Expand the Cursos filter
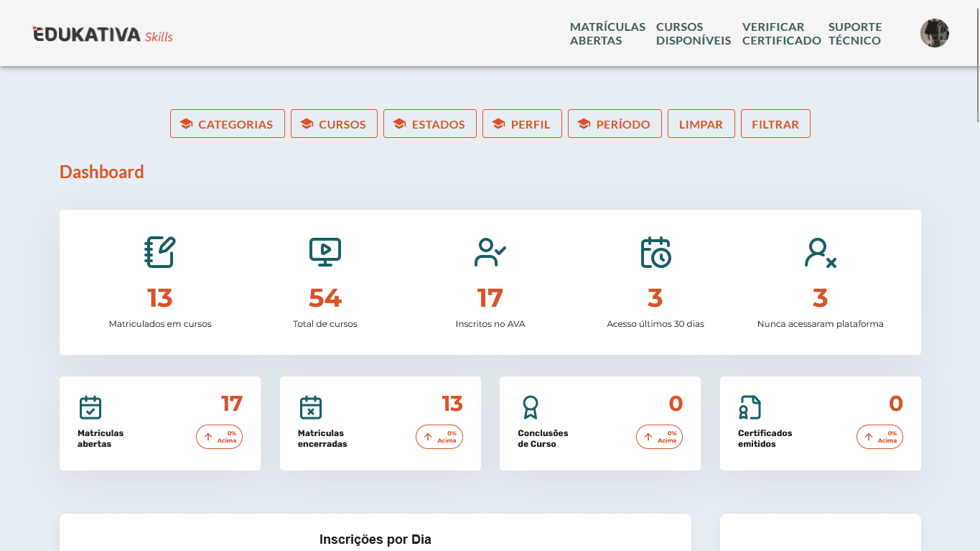 [x=334, y=124]
